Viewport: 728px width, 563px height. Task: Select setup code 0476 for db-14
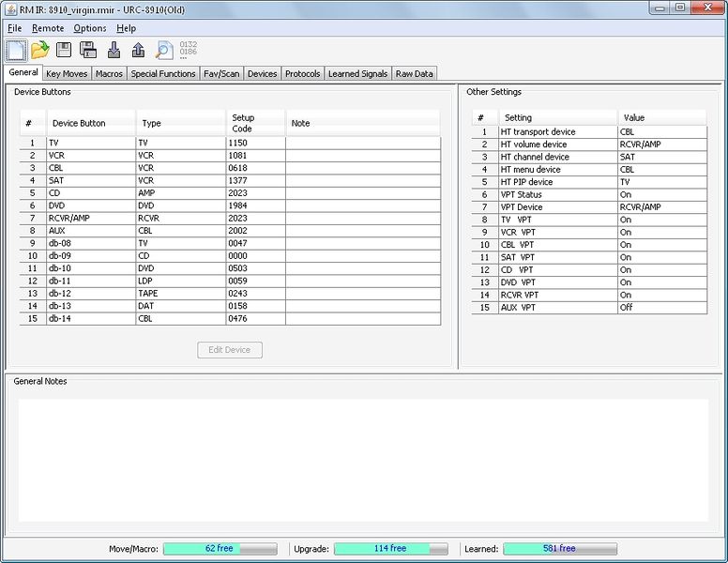[255, 319]
